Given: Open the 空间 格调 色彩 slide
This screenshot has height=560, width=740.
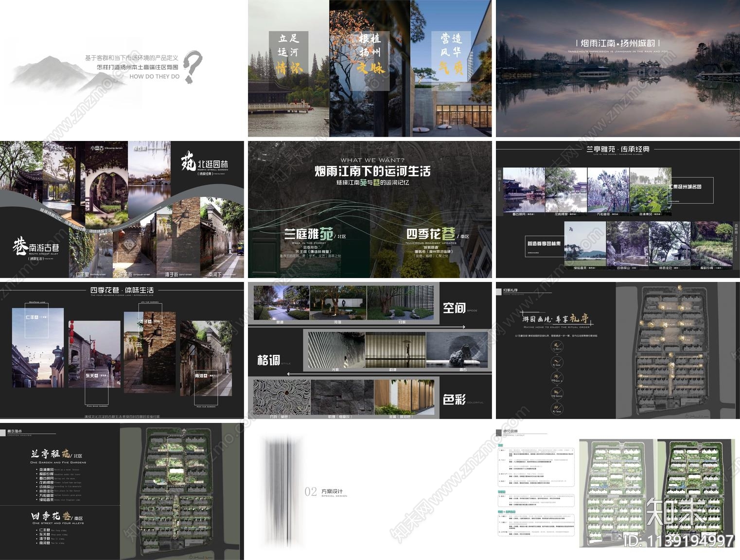Looking at the screenshot, I should 370,350.
